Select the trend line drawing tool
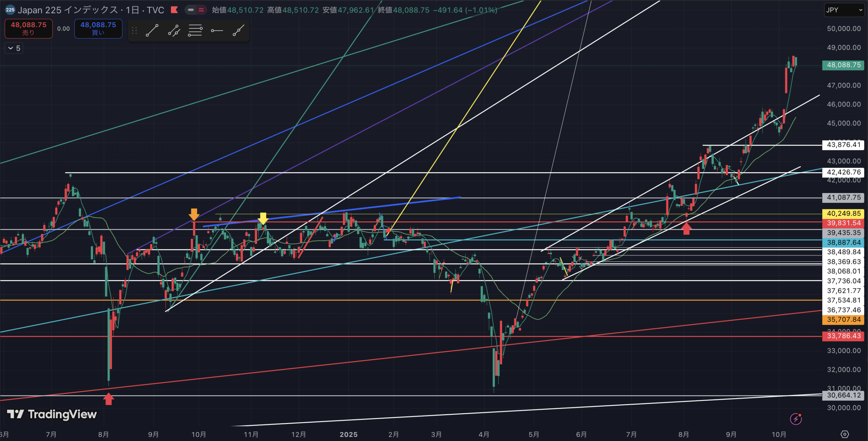The width and height of the screenshot is (868, 441). coord(152,31)
